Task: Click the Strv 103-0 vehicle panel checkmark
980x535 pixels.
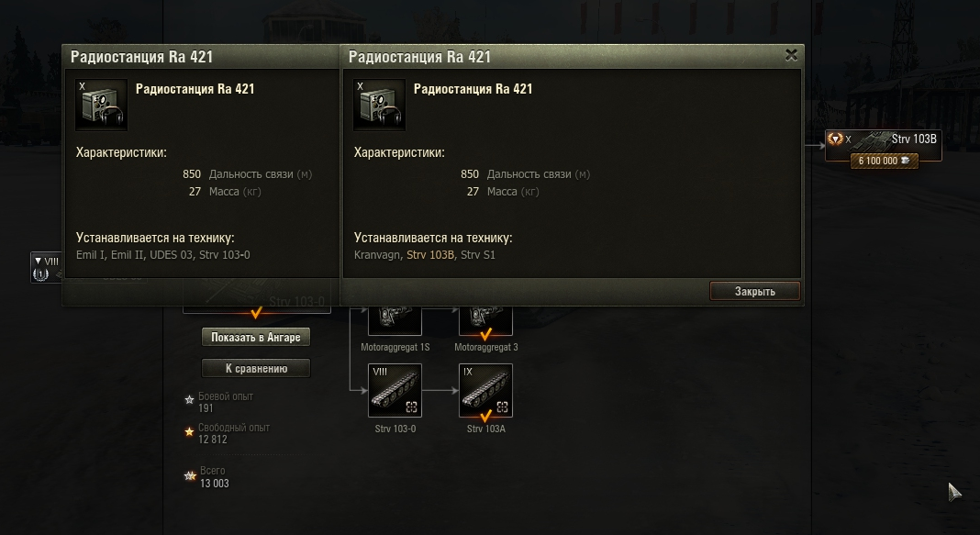Action: [x=256, y=313]
